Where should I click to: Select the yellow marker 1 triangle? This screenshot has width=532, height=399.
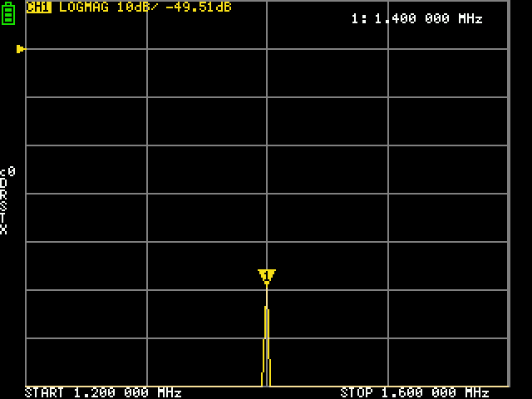[x=266, y=276]
